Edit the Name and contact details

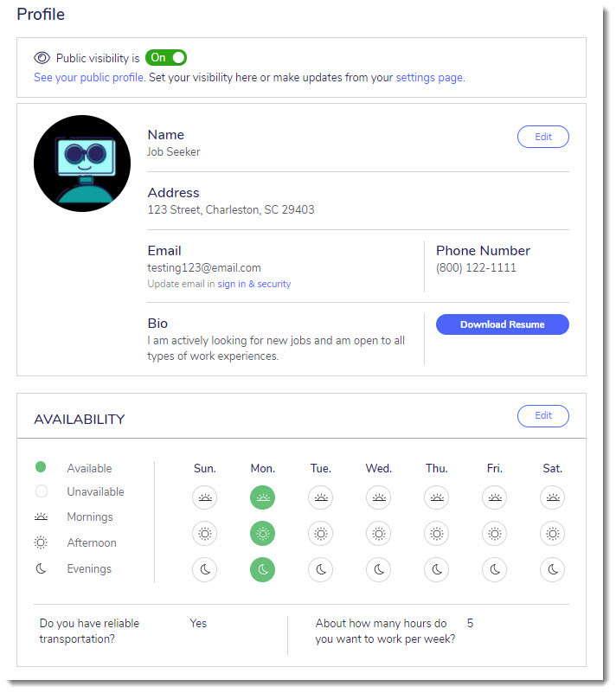pos(542,137)
